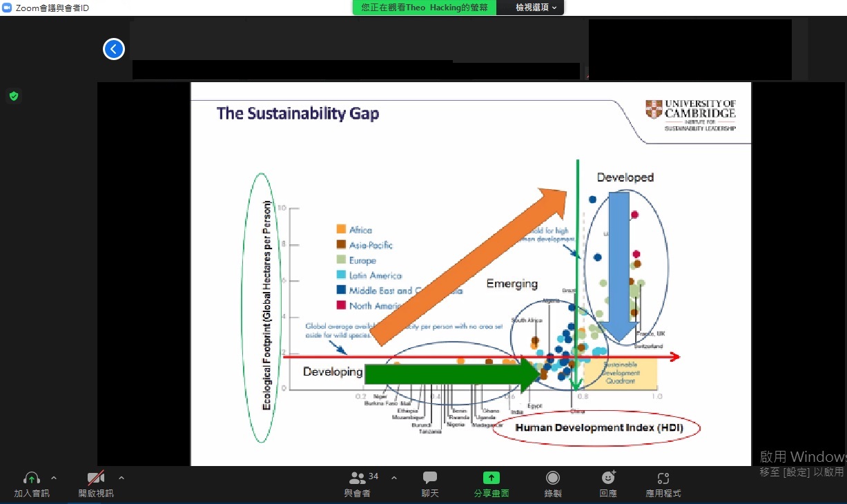Expand the caret beside 與會者 participants
The image size is (847, 504).
[394, 478]
